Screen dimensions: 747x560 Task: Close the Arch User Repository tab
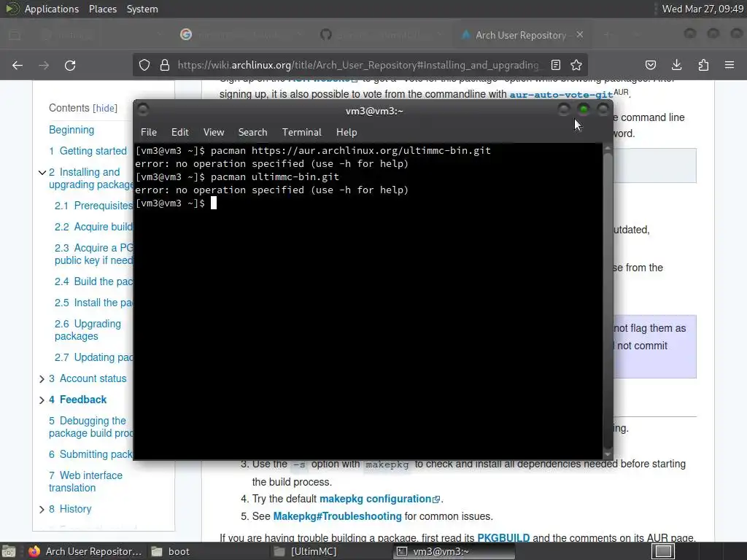tap(580, 35)
